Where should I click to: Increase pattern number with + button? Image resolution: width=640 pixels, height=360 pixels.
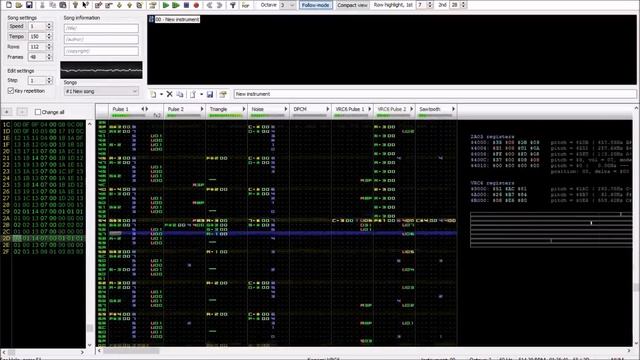pos(7,112)
